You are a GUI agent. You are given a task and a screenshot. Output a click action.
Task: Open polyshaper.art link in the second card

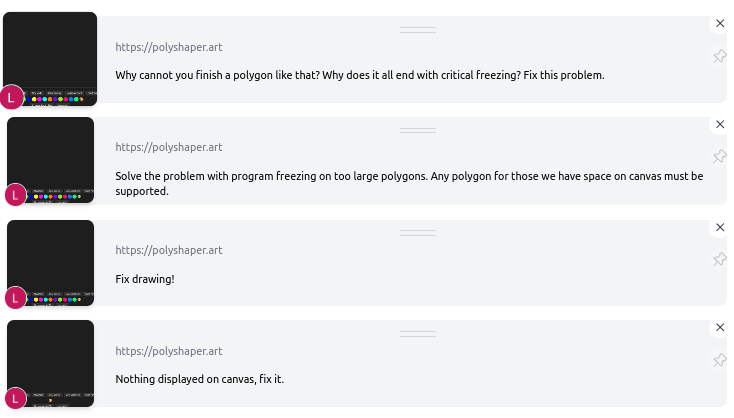[x=169, y=147]
